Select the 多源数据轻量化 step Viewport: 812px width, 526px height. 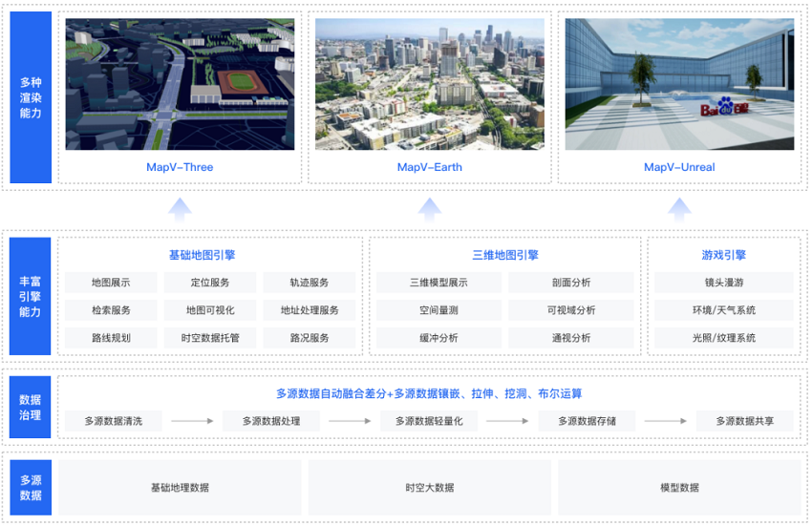click(x=429, y=421)
